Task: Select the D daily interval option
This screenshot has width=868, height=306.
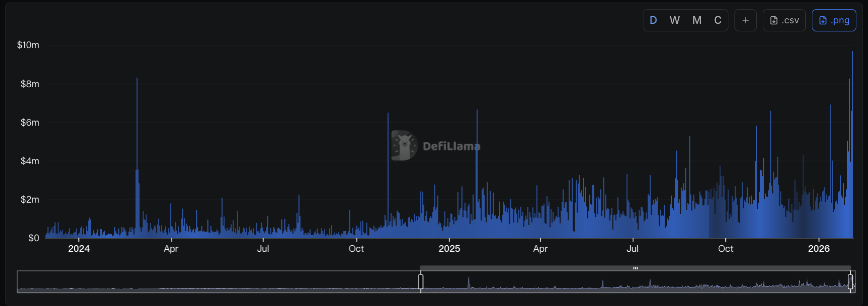Action: click(653, 20)
